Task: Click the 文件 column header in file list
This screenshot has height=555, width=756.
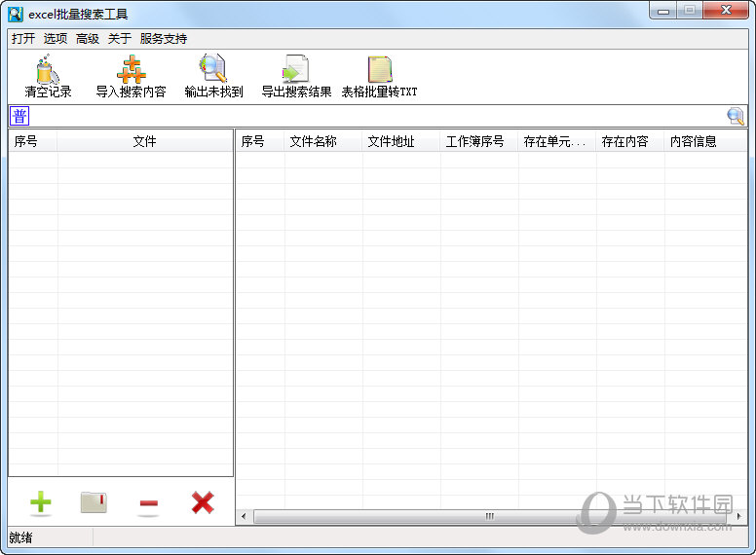Action: click(x=144, y=141)
